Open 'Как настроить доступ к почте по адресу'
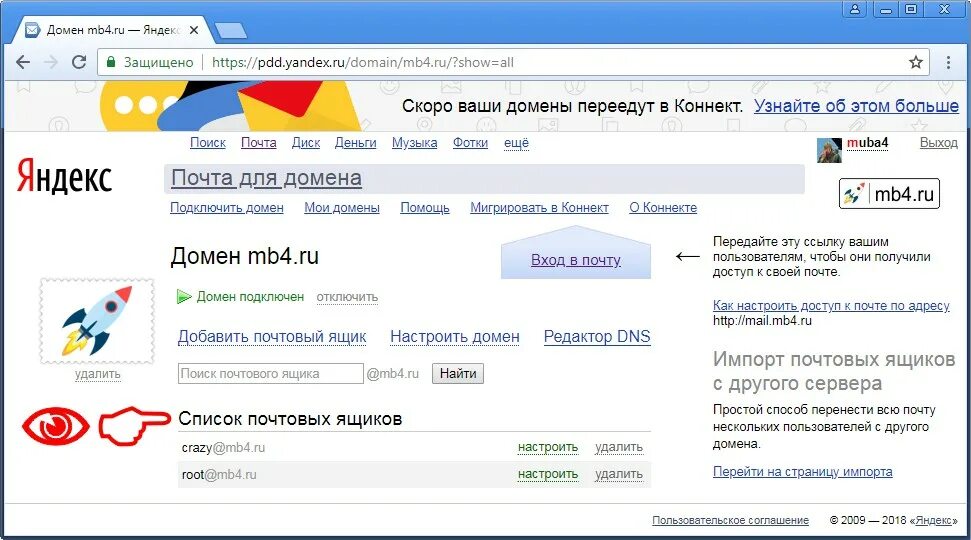The width and height of the screenshot is (971, 540). point(831,305)
